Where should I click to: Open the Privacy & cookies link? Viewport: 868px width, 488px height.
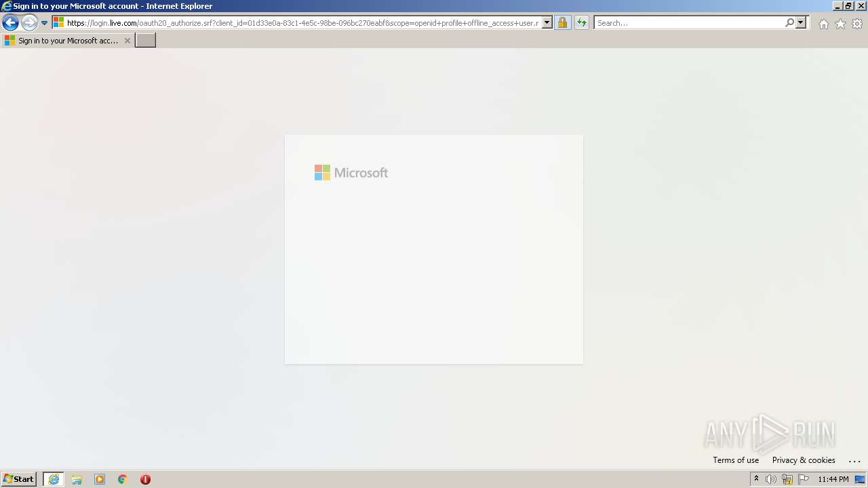point(804,460)
